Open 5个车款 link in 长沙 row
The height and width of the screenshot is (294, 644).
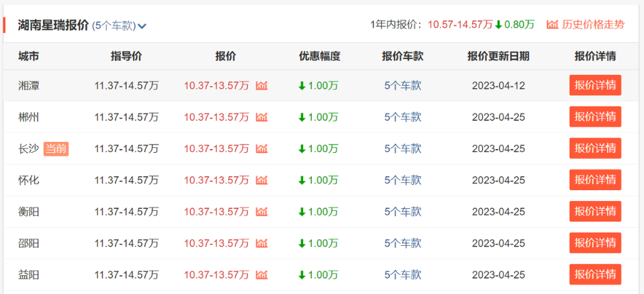(x=402, y=149)
